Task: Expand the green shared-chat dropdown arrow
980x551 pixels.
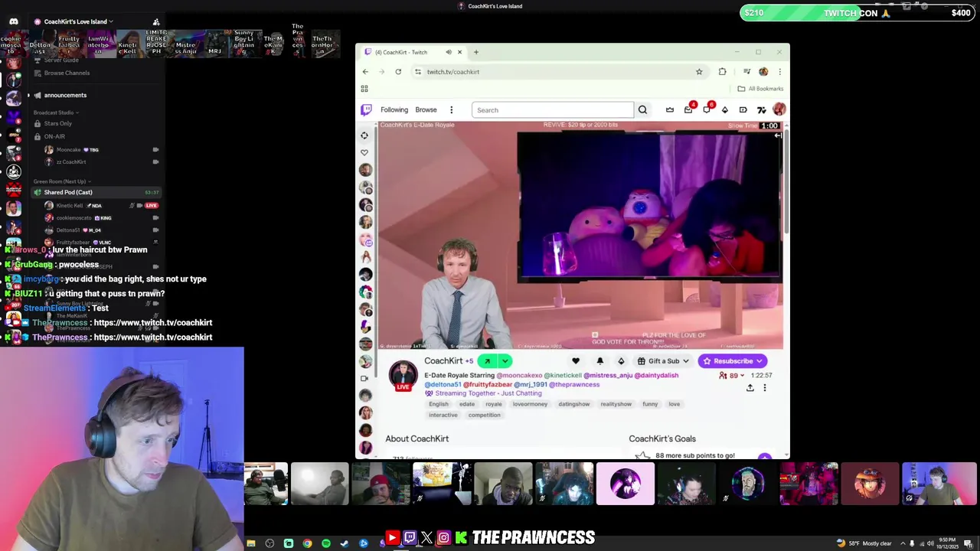Action: click(x=505, y=361)
